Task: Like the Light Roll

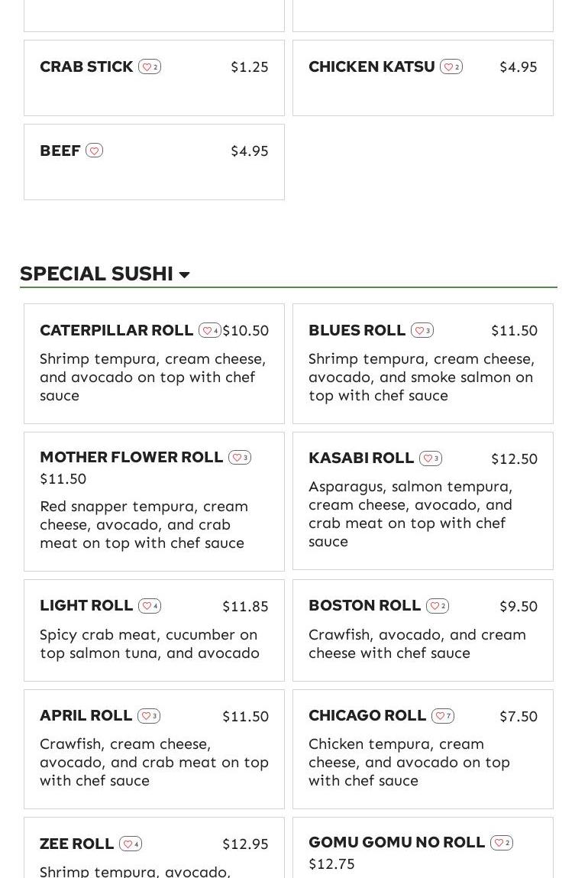Action: (149, 606)
